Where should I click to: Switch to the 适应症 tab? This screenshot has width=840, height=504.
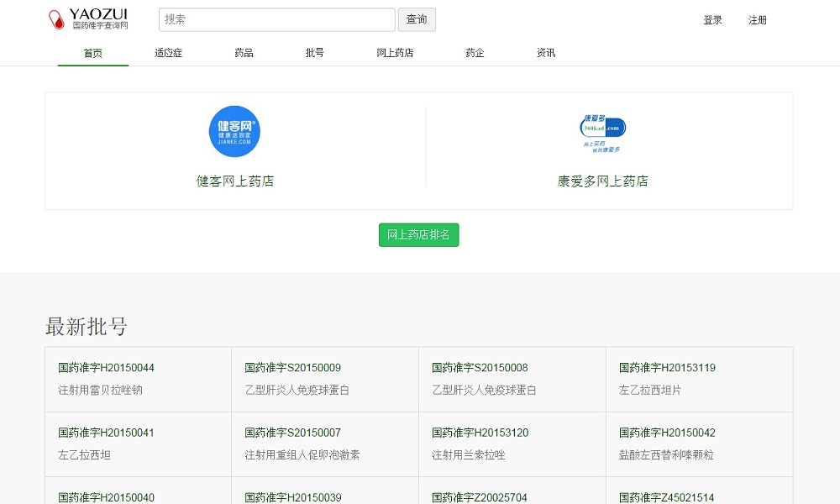[168, 53]
